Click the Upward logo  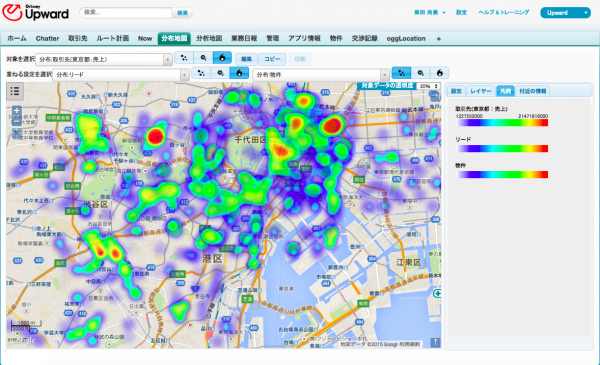pyautogui.click(x=36, y=13)
